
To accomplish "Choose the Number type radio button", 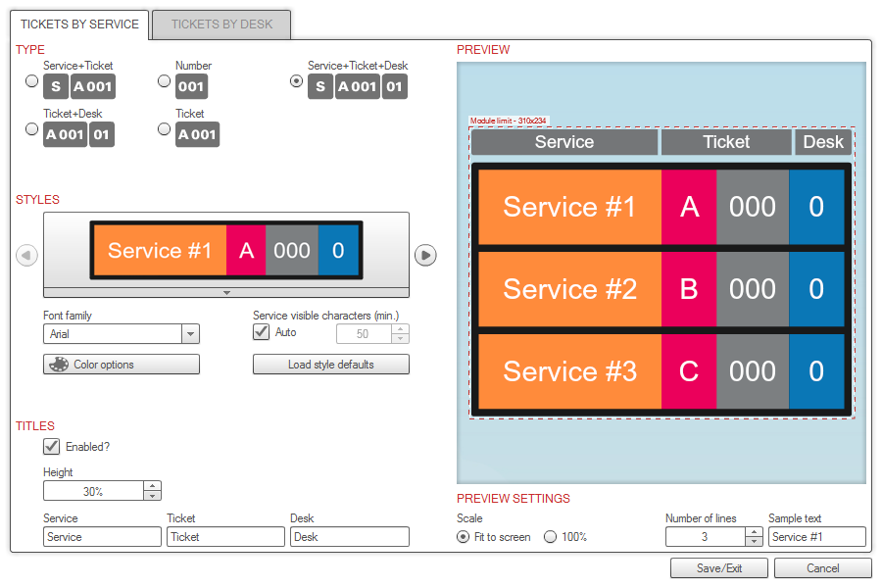I will (x=165, y=81).
